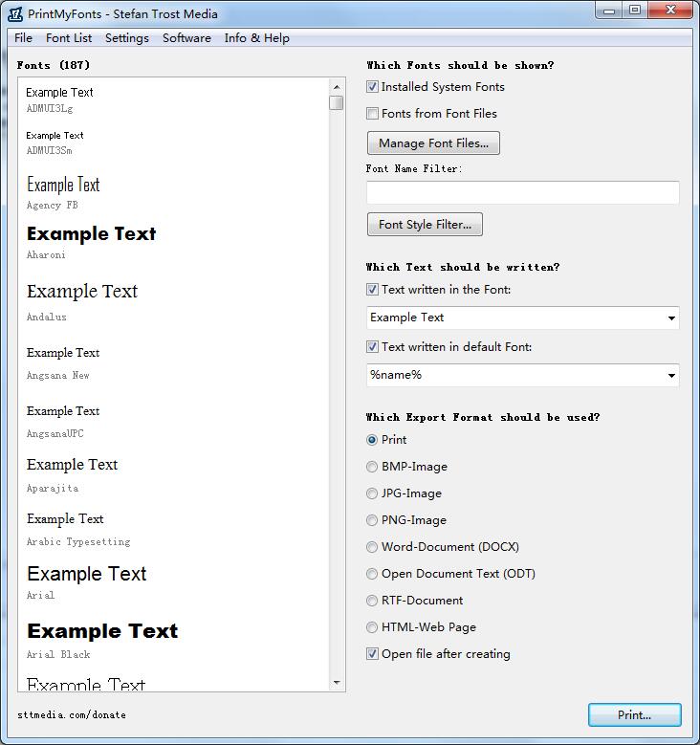Click the Manage Font Files button
Viewport: 700px width, 745px height.
(x=433, y=143)
